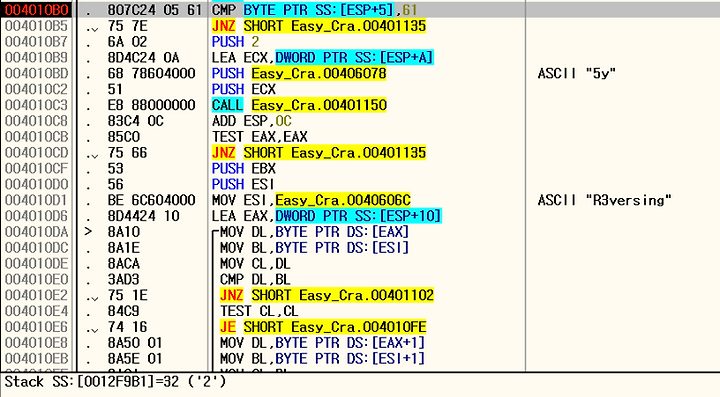720x397 pixels.
Task: Select address 004010DA in the address column
Action: tap(37, 232)
